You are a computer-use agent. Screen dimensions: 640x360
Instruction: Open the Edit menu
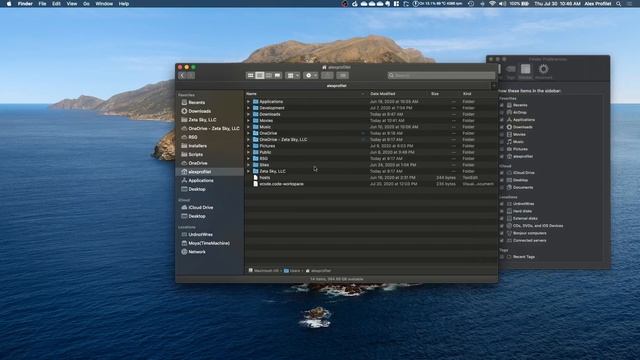pos(56,4)
